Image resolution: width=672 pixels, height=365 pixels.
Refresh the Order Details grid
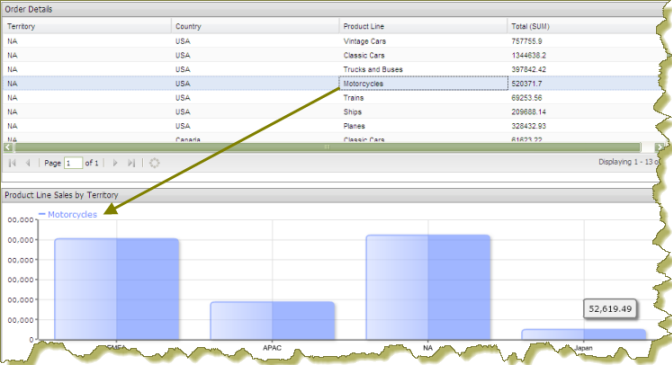tap(154, 163)
